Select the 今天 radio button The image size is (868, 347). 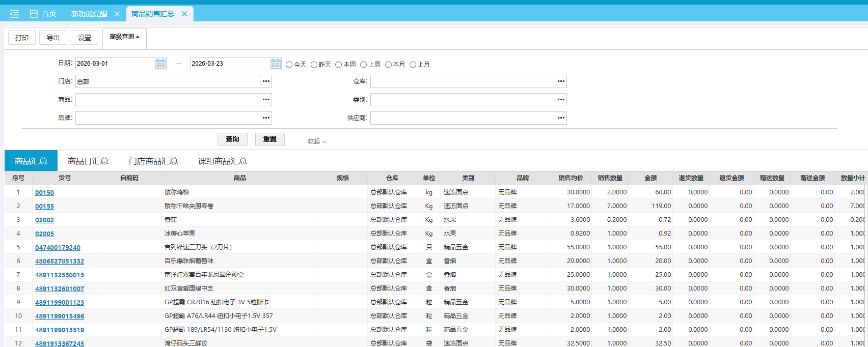pyautogui.click(x=289, y=65)
